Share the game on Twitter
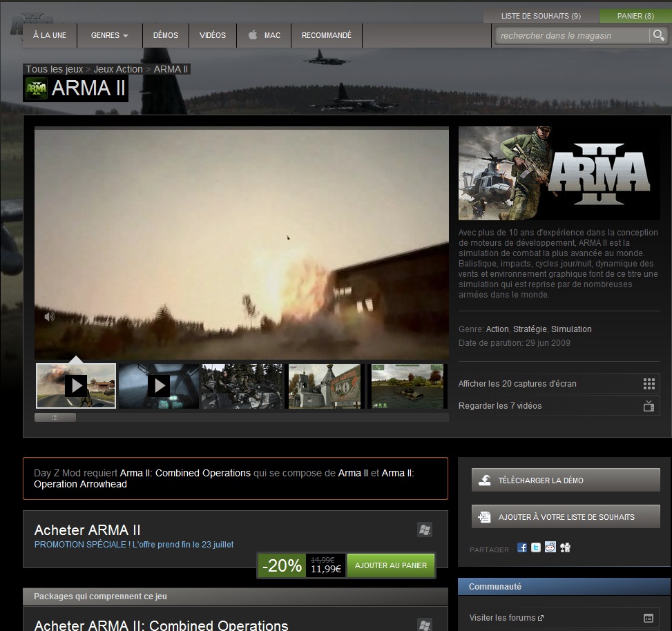Screen dimensions: 672x631 536,547
